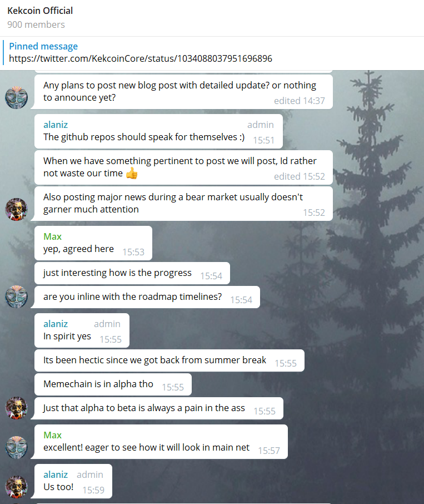This screenshot has width=424, height=504.
Task: Open mask avatar beside roadmap timelines message
Action: click(x=16, y=297)
